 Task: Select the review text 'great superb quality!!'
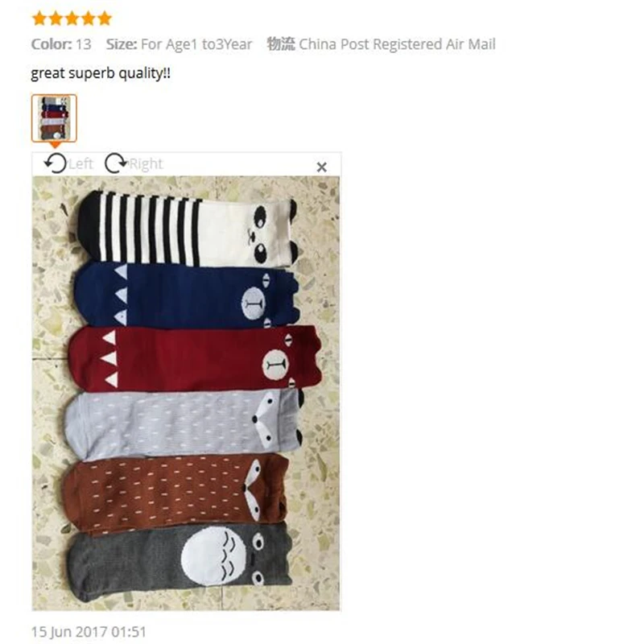tap(101, 73)
